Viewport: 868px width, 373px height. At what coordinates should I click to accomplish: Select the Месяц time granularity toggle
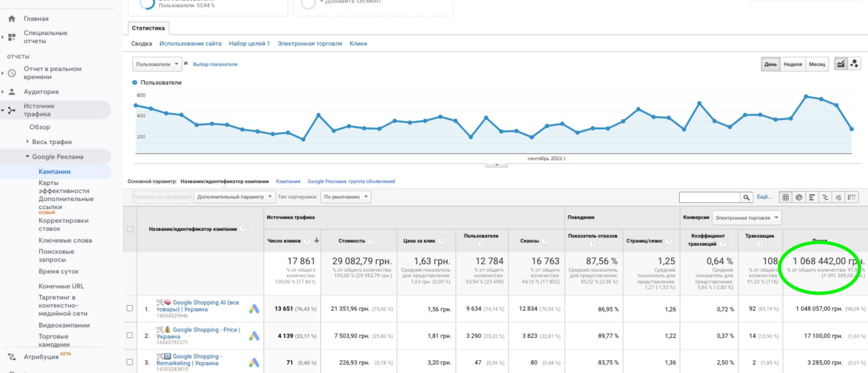pos(817,64)
